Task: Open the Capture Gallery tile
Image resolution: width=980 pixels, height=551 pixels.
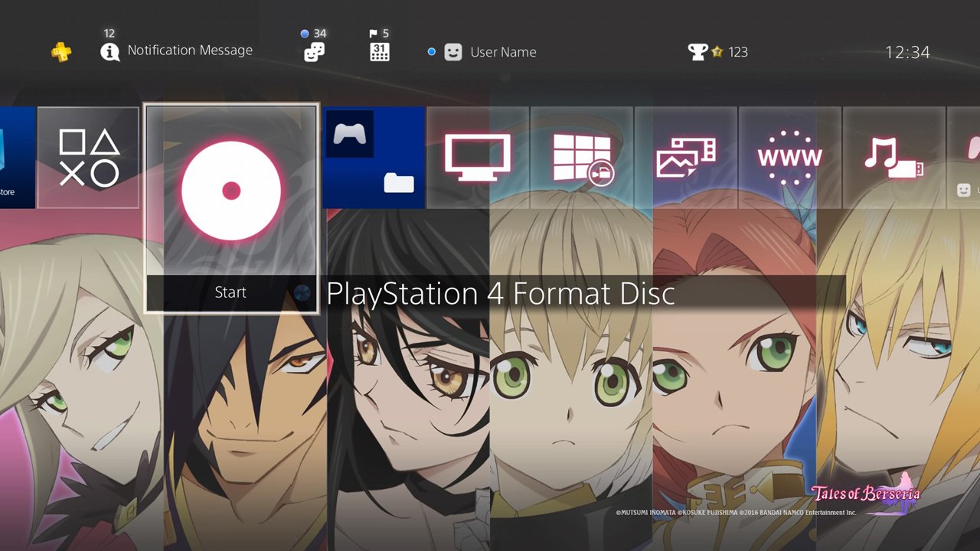Action: point(686,158)
